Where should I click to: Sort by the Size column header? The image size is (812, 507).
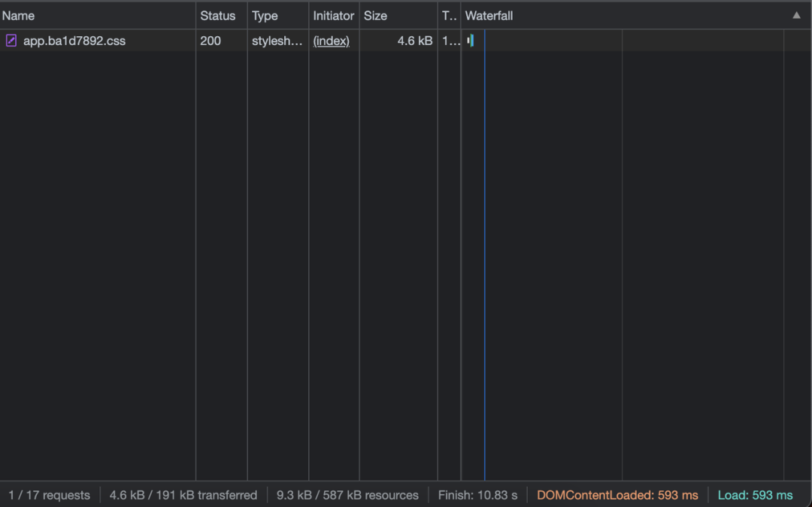point(398,16)
